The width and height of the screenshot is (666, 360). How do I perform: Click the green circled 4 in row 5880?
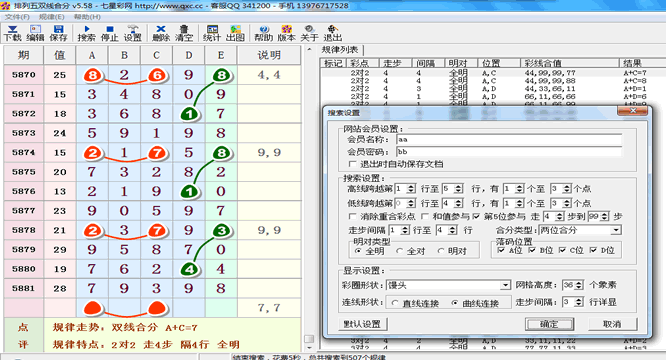click(x=189, y=269)
